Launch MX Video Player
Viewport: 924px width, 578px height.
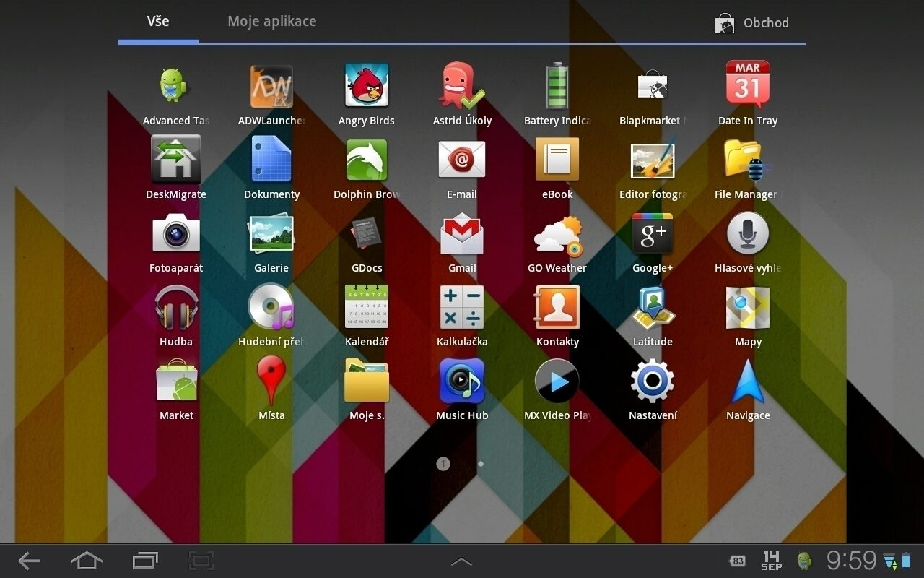tap(557, 381)
